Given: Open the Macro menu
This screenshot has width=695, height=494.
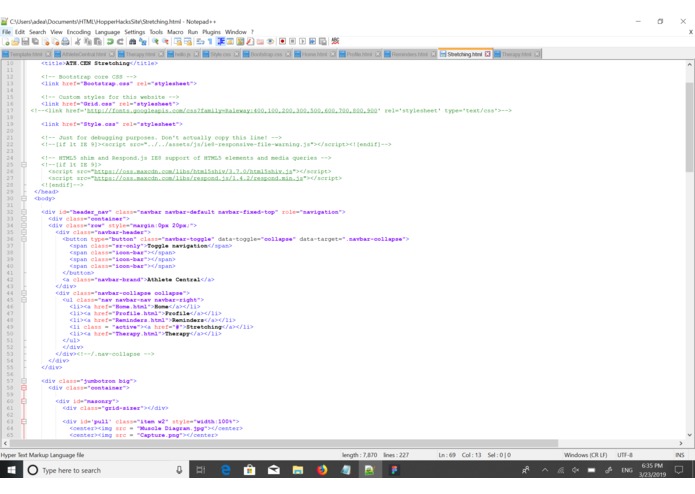Looking at the screenshot, I should (175, 32).
